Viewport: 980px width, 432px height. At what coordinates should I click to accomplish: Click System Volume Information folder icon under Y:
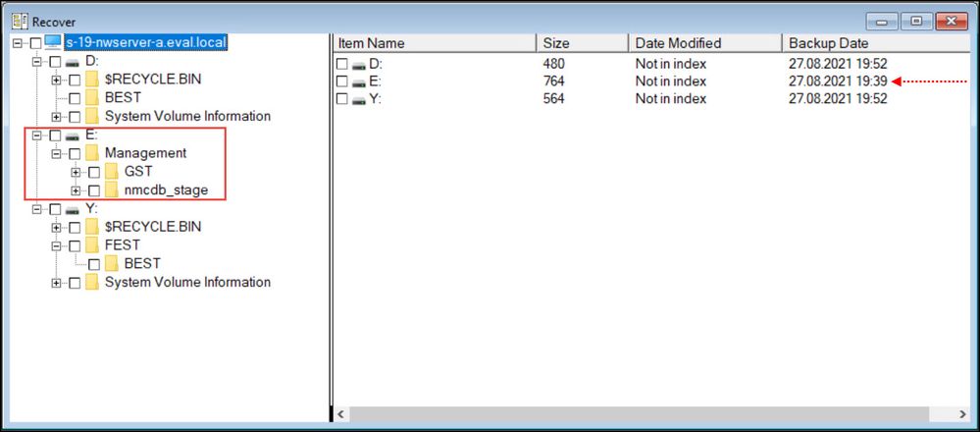[92, 282]
